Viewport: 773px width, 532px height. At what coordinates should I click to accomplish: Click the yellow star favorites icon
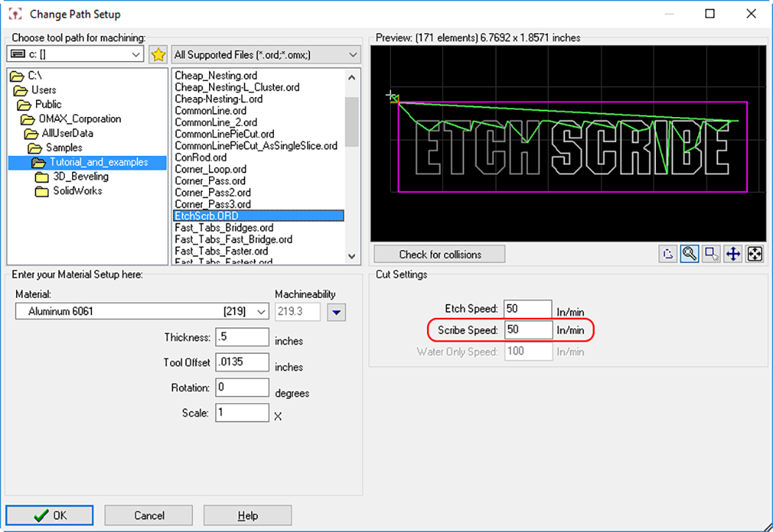coord(158,54)
